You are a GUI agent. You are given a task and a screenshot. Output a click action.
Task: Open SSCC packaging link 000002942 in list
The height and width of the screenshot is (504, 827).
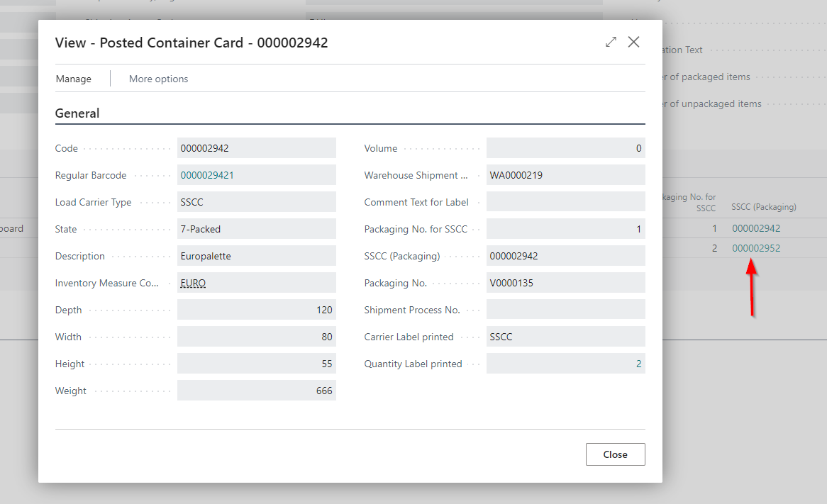pyautogui.click(x=756, y=228)
